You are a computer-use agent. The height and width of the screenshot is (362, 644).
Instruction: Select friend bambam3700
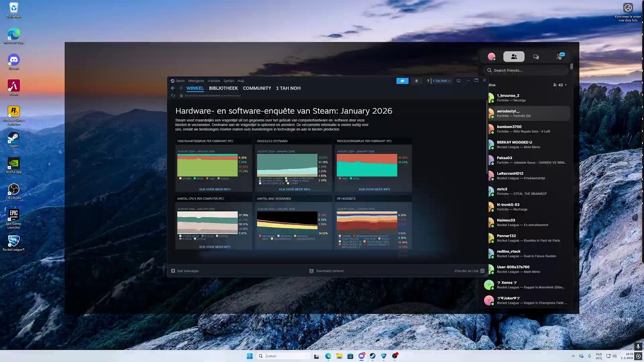coord(527,129)
